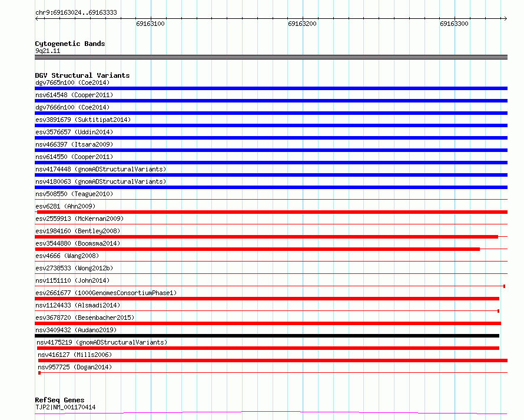The height and width of the screenshot is (420, 524).
Task: Click nsv508550 (Teague2010) label
Action: pos(74,194)
